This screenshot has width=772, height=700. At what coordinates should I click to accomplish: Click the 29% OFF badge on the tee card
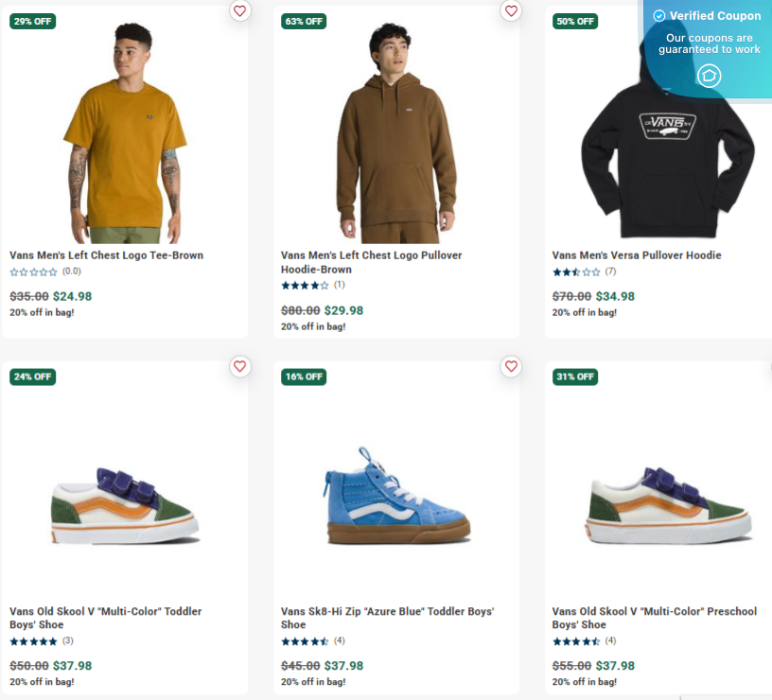32,21
